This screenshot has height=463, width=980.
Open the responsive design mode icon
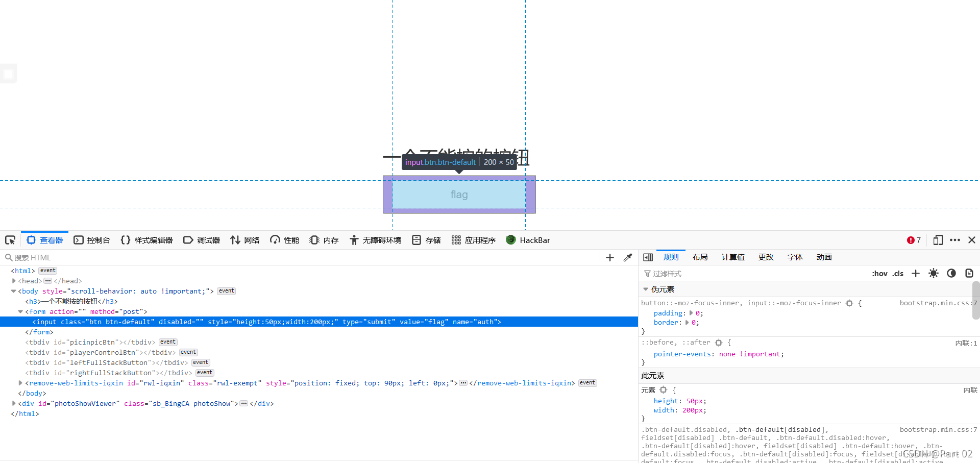[x=938, y=240]
